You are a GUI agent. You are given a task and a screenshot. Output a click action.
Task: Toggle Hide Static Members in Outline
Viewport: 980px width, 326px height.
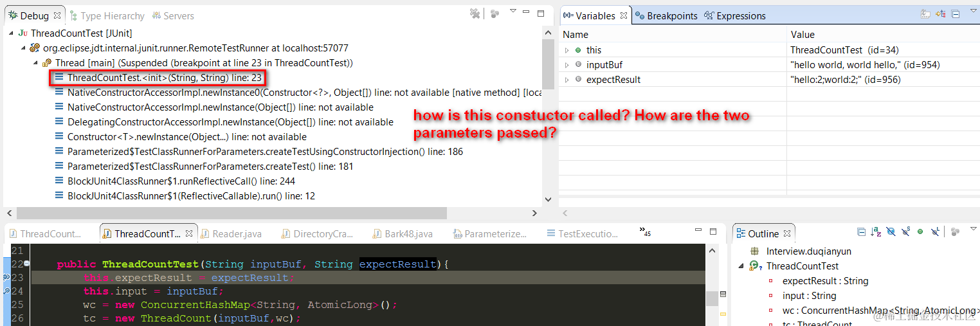905,231
